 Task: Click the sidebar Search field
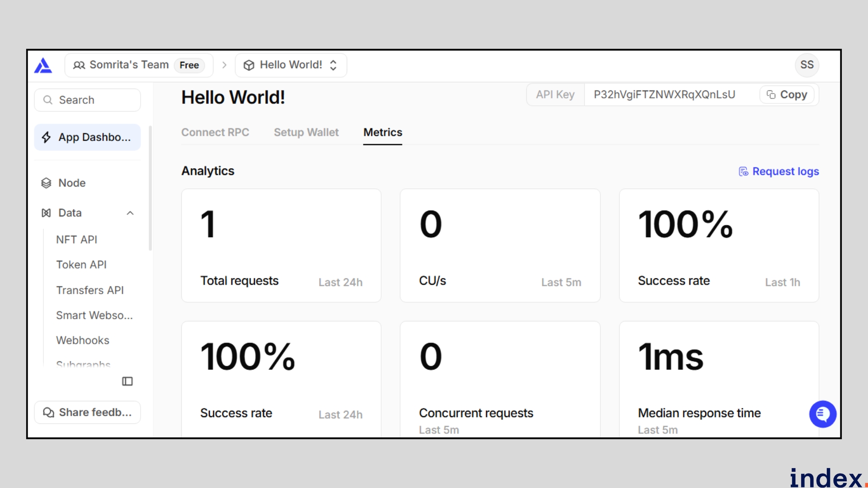coord(88,100)
